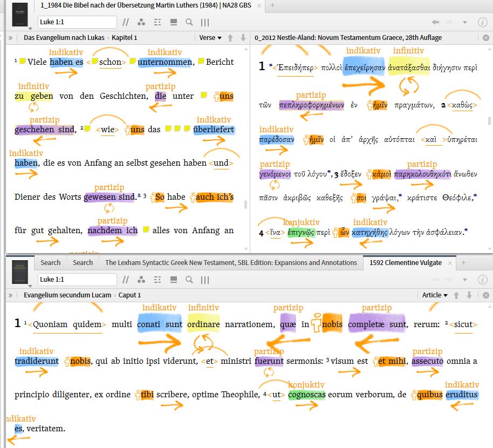The width and height of the screenshot is (493, 448).
Task: Go forward in Luther Bible panel history
Action: click(449, 22)
